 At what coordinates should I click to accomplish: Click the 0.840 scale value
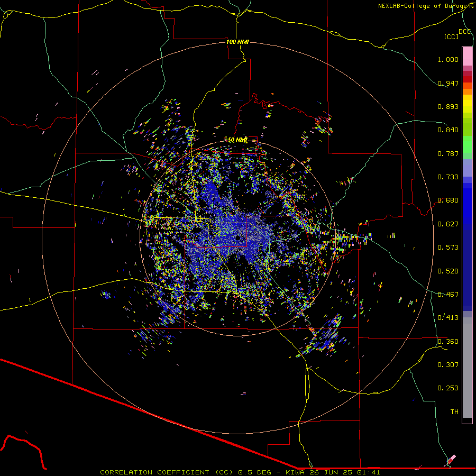[448, 130]
